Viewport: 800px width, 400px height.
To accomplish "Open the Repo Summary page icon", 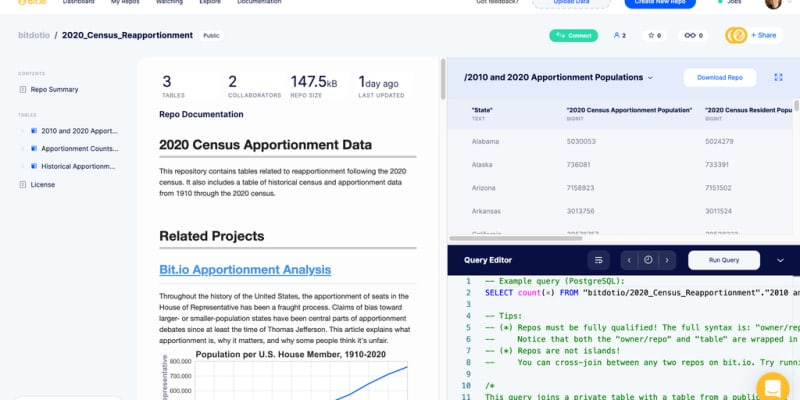I will [x=22, y=90].
